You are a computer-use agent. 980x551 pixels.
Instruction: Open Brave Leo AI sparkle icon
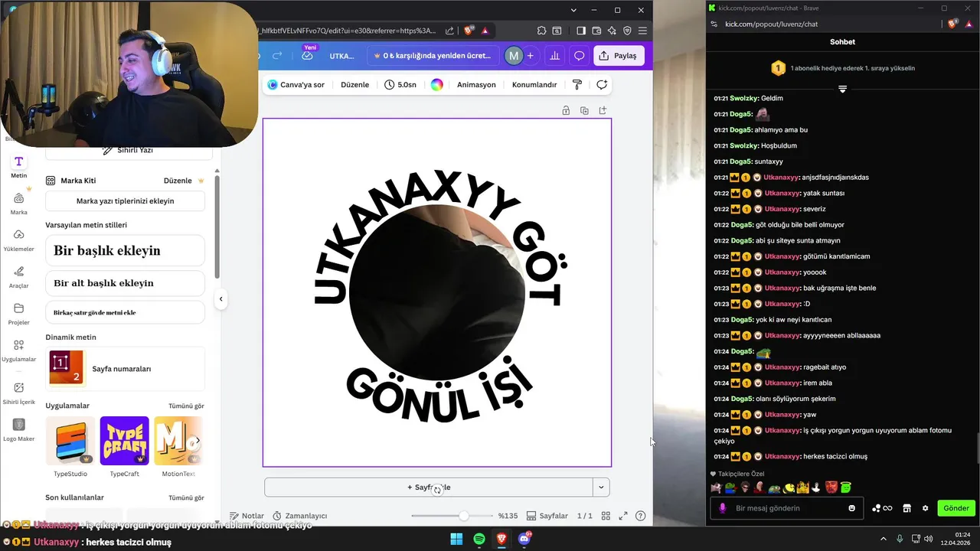(612, 31)
